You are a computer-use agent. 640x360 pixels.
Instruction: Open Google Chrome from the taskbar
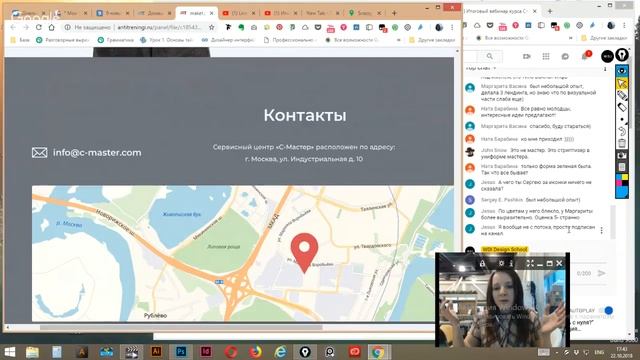coord(378,352)
